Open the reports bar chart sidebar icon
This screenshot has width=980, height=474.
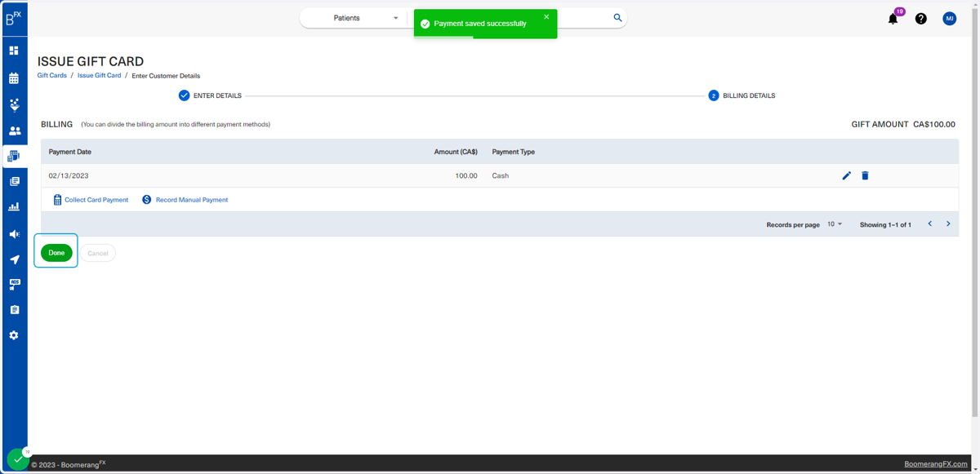14,207
